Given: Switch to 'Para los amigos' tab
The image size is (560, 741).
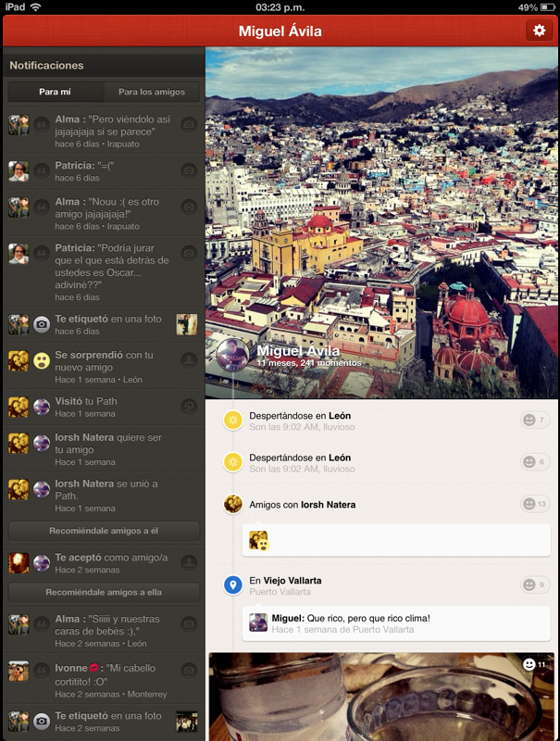Looking at the screenshot, I should [152, 92].
